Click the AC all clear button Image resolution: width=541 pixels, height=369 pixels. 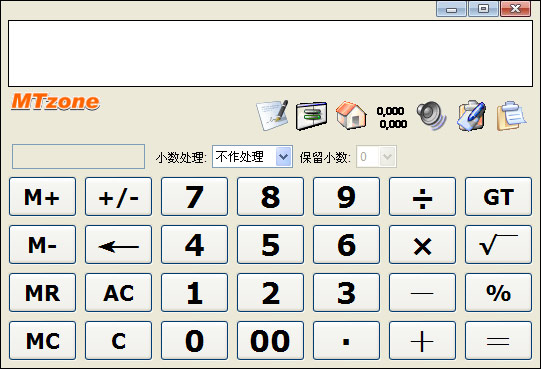[x=118, y=293]
